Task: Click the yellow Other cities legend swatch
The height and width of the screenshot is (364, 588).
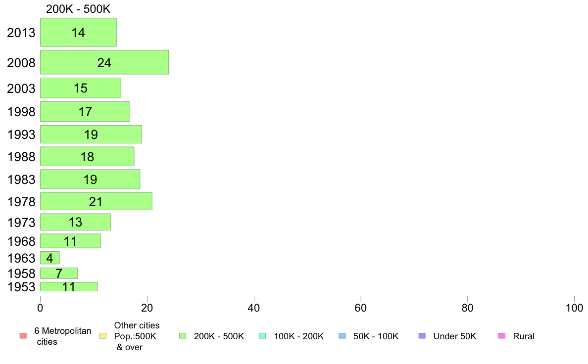Action: 103,336
